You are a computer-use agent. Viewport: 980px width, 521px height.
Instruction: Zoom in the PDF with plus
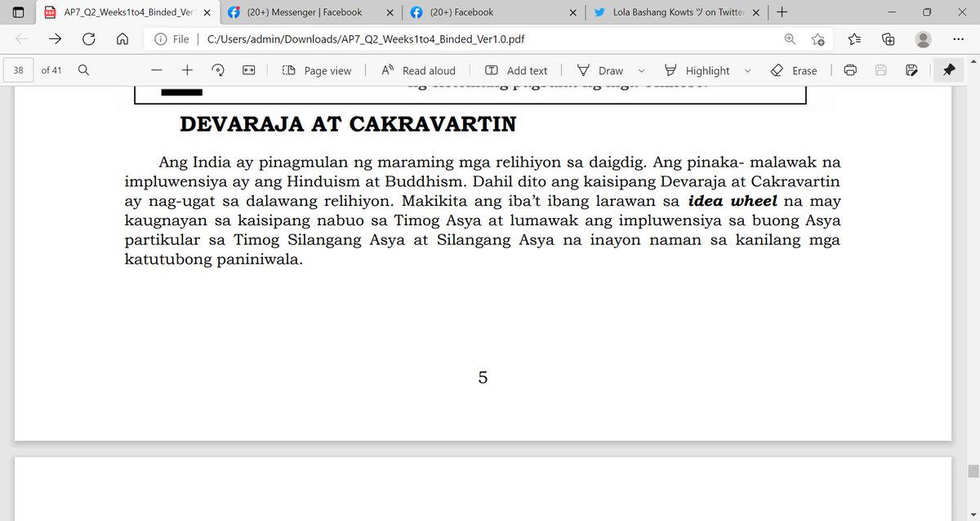[x=187, y=70]
